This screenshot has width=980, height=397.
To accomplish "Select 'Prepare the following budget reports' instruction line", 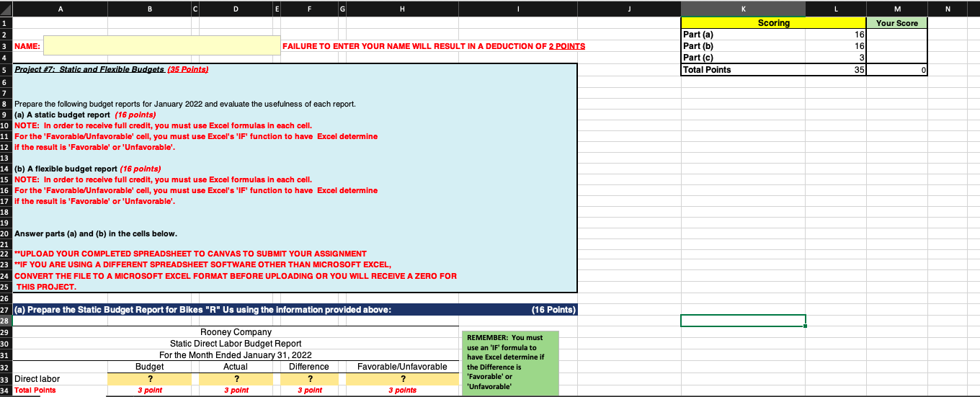I will pyautogui.click(x=184, y=104).
